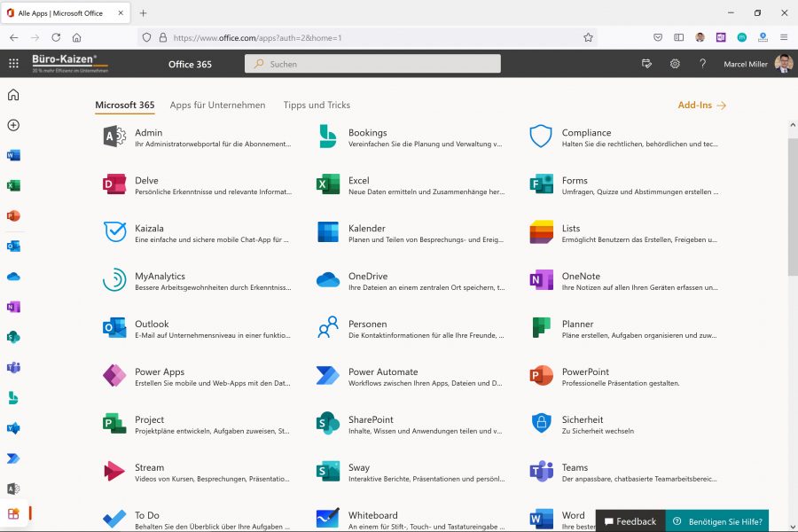Launch the Delve app tile
This screenshot has width=798, height=532.
pyautogui.click(x=199, y=184)
